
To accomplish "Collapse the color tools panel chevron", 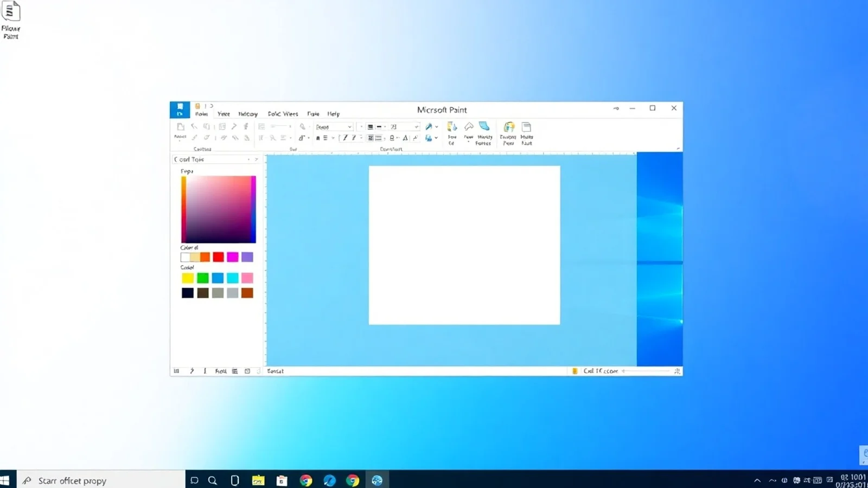I will [257, 159].
